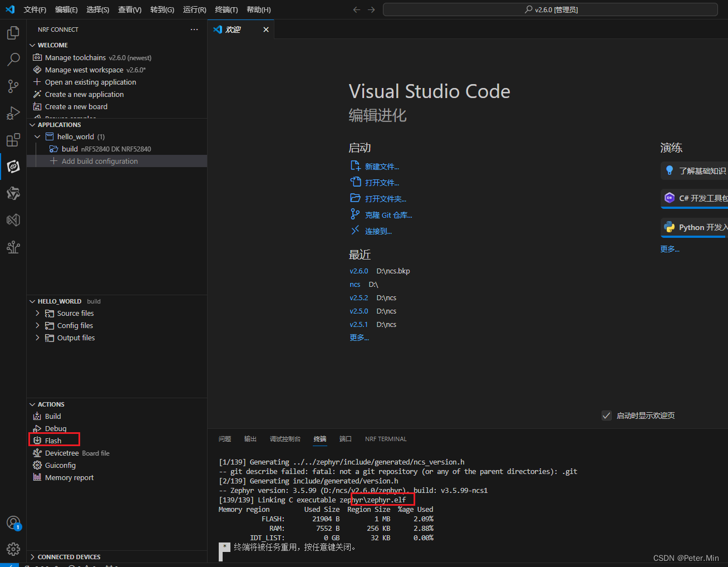The height and width of the screenshot is (567, 728).
Task: Open the Memory report action
Action: (x=69, y=477)
